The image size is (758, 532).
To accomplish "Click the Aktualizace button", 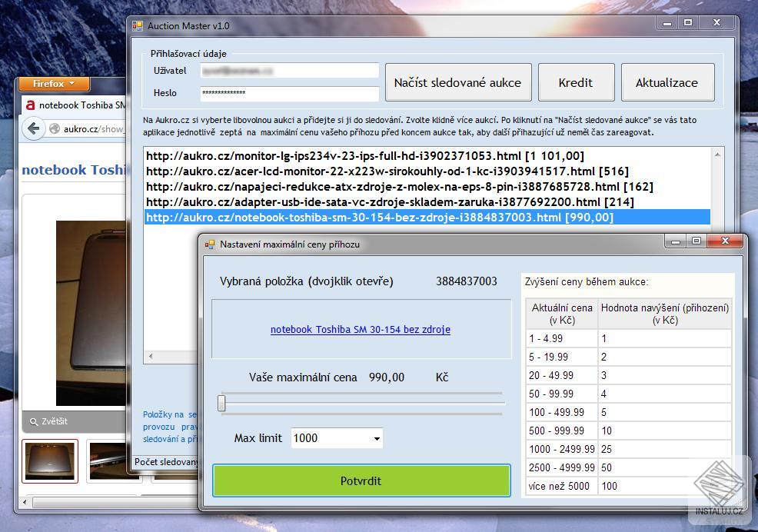I will [667, 82].
